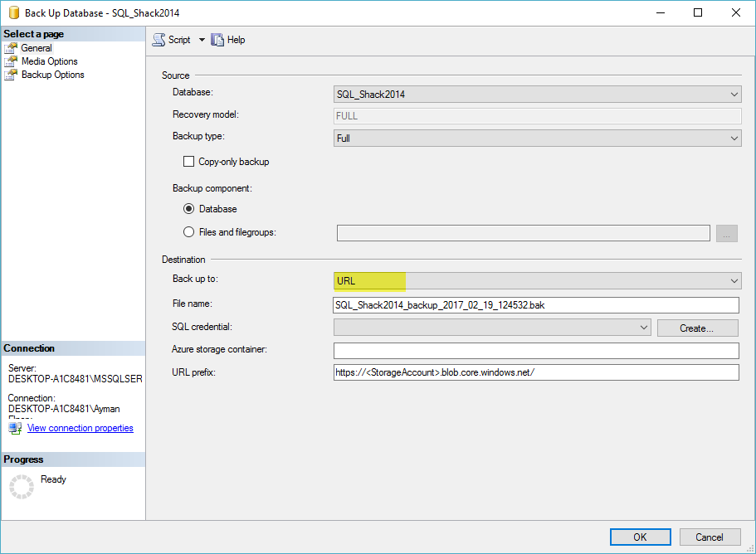Click the Ready progress spinner

pos(22,487)
